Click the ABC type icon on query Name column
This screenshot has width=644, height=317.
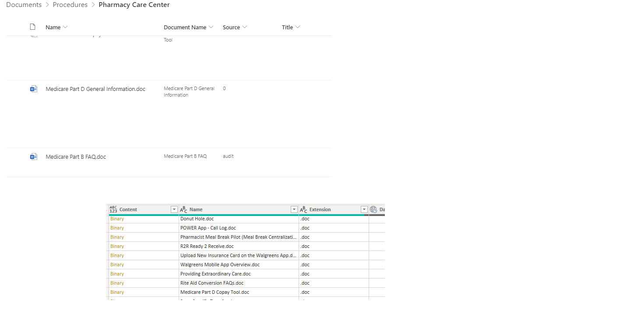(183, 209)
